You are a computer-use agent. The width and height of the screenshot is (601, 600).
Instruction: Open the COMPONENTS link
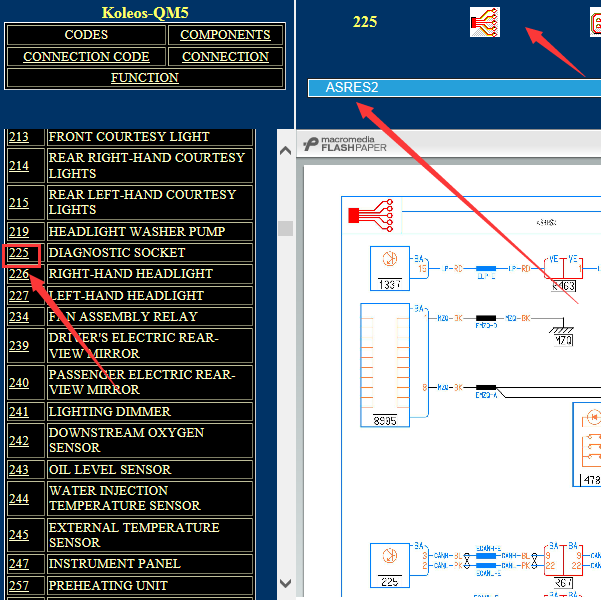(x=225, y=35)
